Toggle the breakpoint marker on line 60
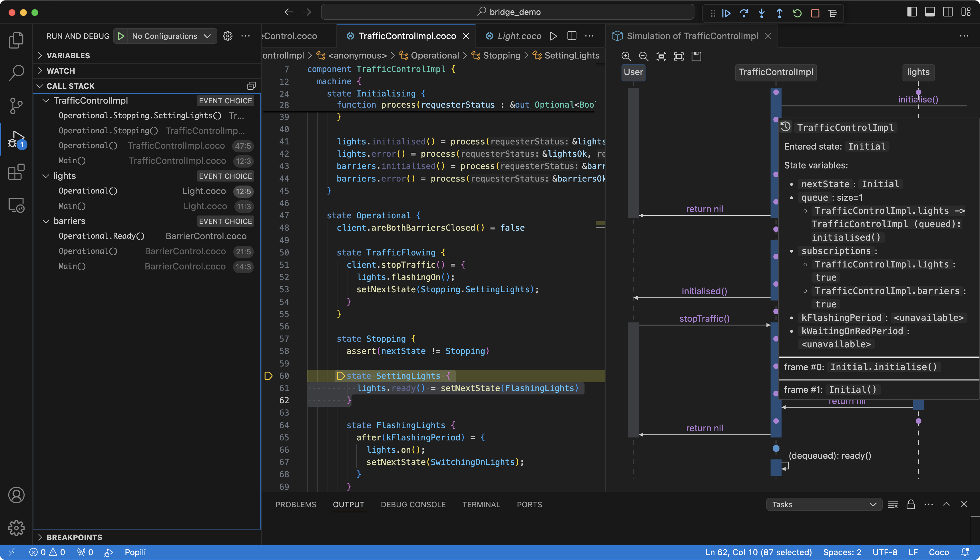 269,376
